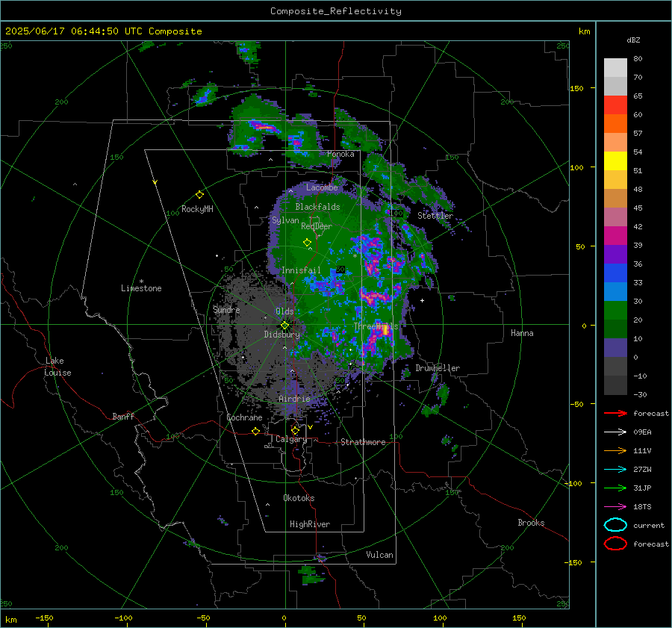Viewport: 672px width, 628px height.
Task: Click the Brooks city label
Action: point(531,523)
